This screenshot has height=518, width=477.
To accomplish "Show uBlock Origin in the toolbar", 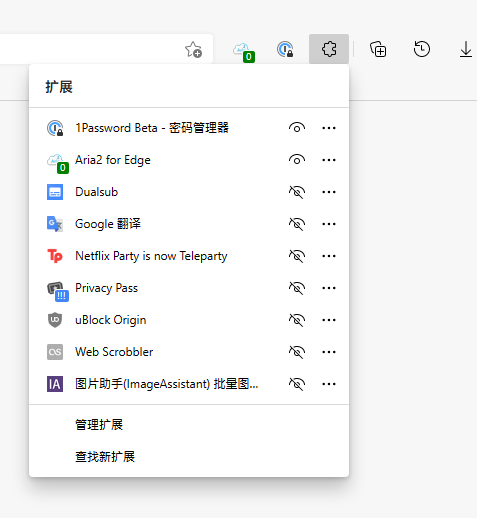I will [x=297, y=320].
